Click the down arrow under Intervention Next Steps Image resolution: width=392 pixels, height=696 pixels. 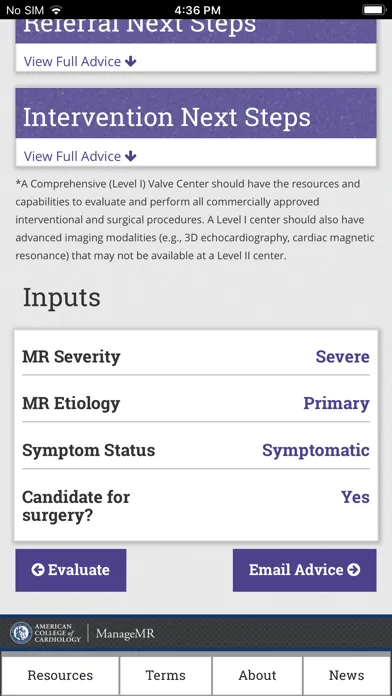tap(131, 156)
